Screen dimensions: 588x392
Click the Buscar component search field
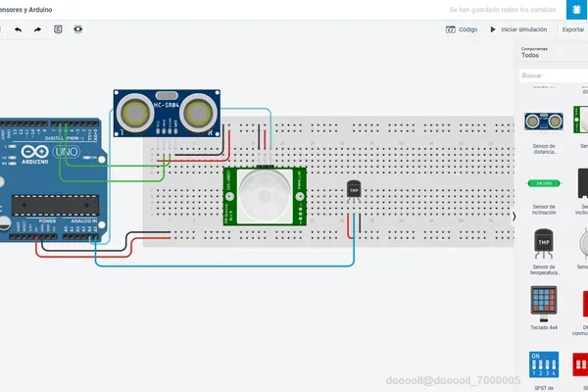tap(554, 75)
